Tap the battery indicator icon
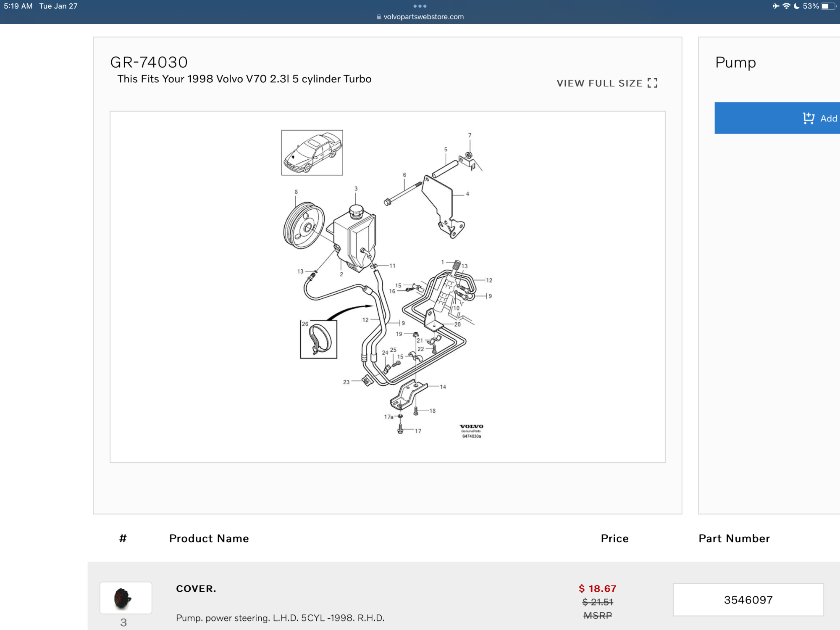This screenshot has width=840, height=630. (829, 6)
